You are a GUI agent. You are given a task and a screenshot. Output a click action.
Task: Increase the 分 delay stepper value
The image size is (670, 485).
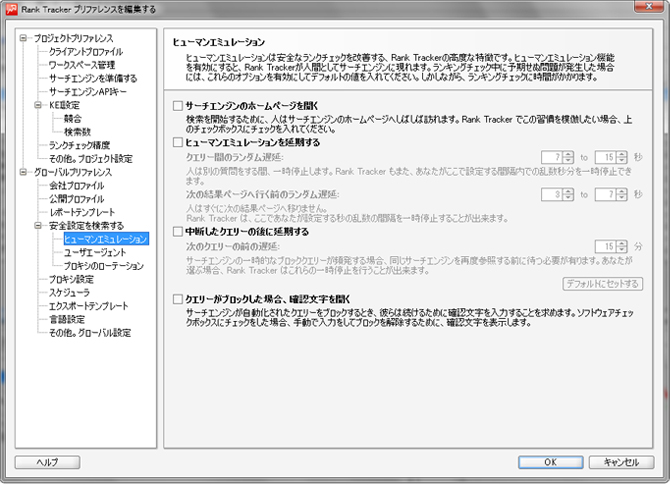(622, 243)
